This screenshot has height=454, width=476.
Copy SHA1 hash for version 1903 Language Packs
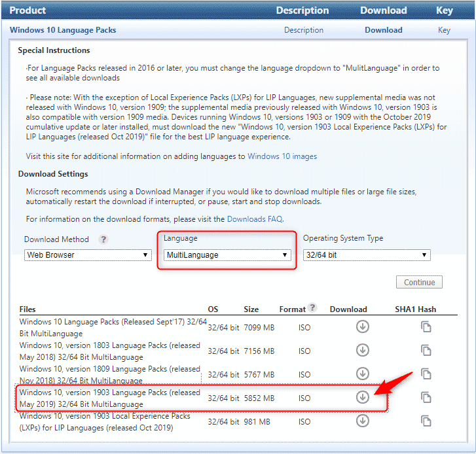[x=426, y=398]
